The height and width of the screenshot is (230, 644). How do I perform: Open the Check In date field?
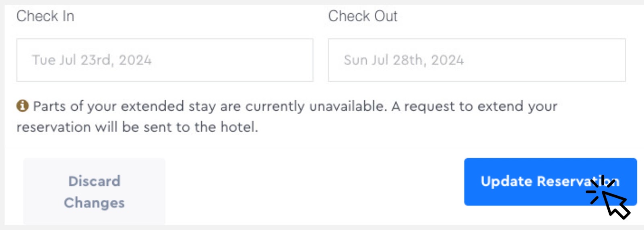[x=165, y=60]
